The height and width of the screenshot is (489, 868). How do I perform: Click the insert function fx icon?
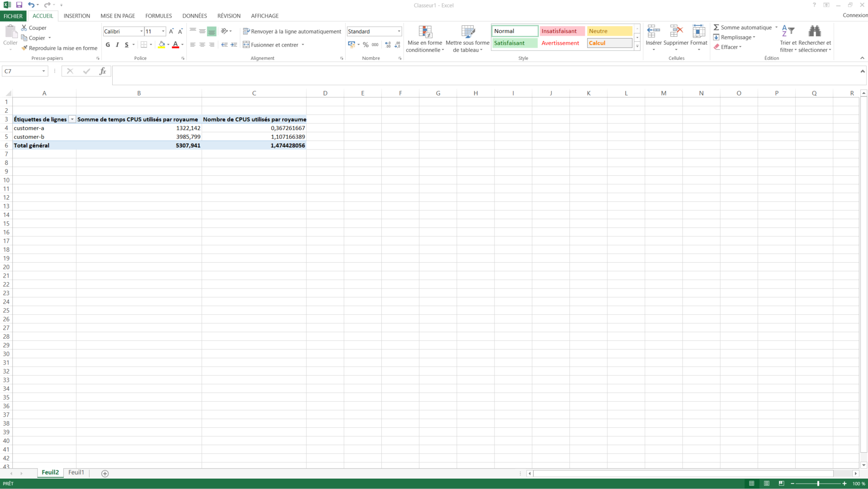103,71
